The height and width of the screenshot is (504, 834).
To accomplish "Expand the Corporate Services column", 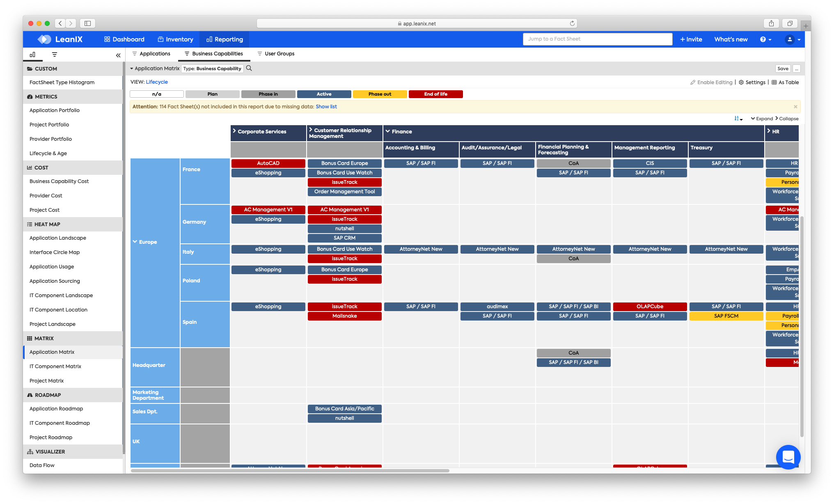I will coord(234,131).
